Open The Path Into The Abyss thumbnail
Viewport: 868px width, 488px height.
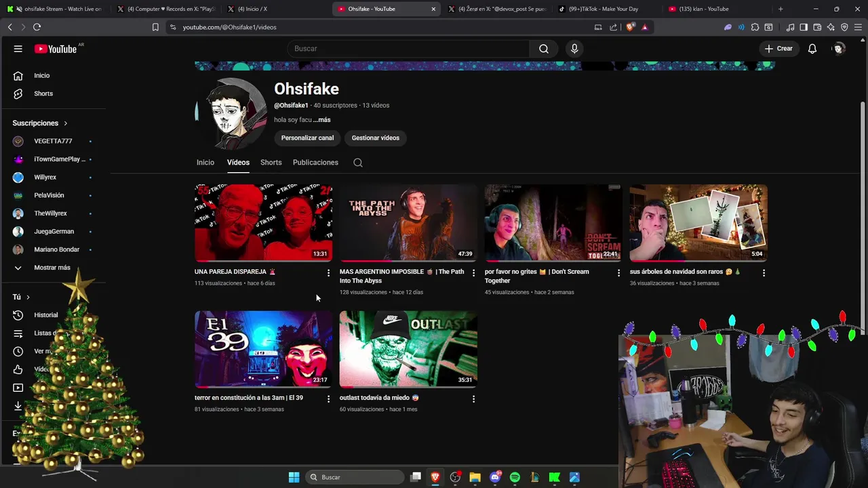[408, 223]
